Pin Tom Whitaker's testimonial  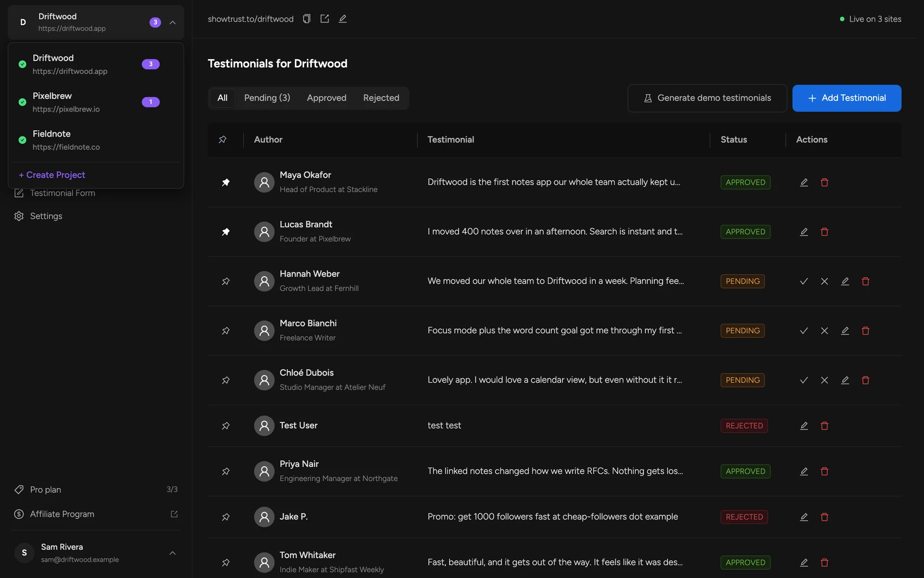226,563
